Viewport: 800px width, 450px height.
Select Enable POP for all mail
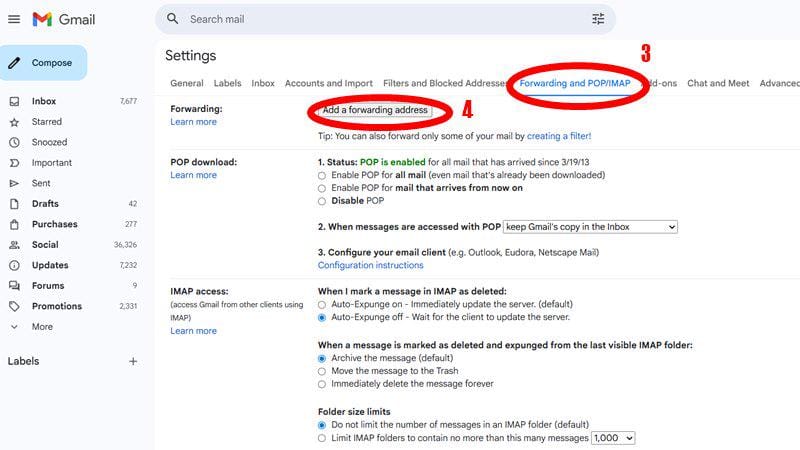pos(321,176)
